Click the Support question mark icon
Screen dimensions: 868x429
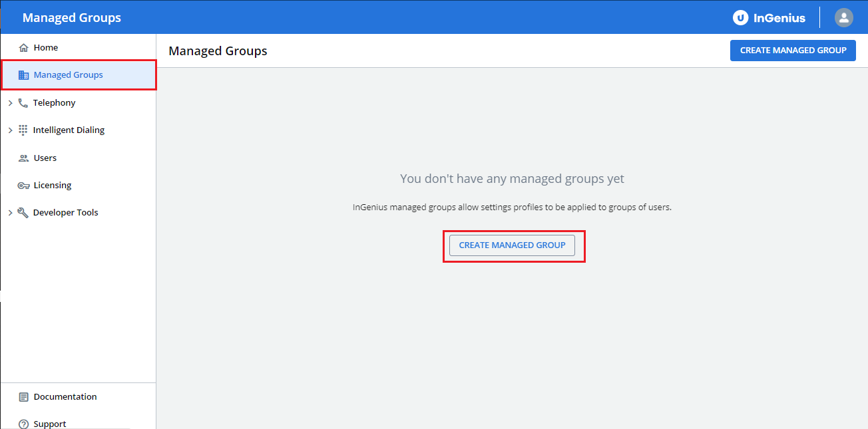(24, 424)
